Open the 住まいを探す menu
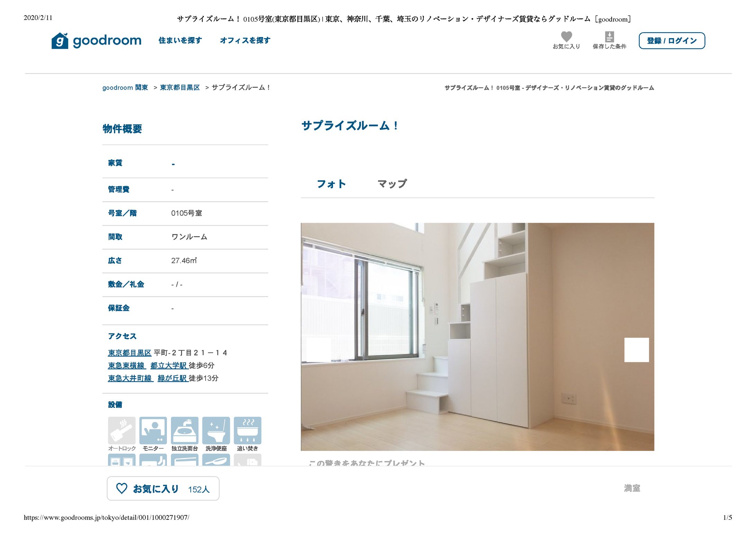Image resolution: width=756 pixels, height=535 pixels. click(x=180, y=41)
